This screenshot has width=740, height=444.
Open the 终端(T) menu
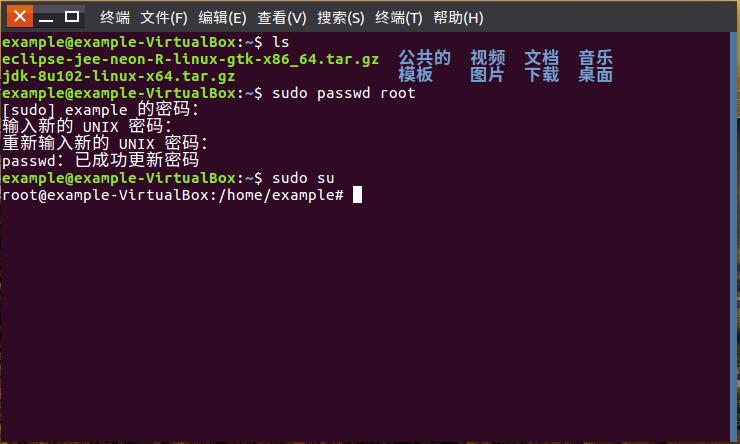click(399, 18)
